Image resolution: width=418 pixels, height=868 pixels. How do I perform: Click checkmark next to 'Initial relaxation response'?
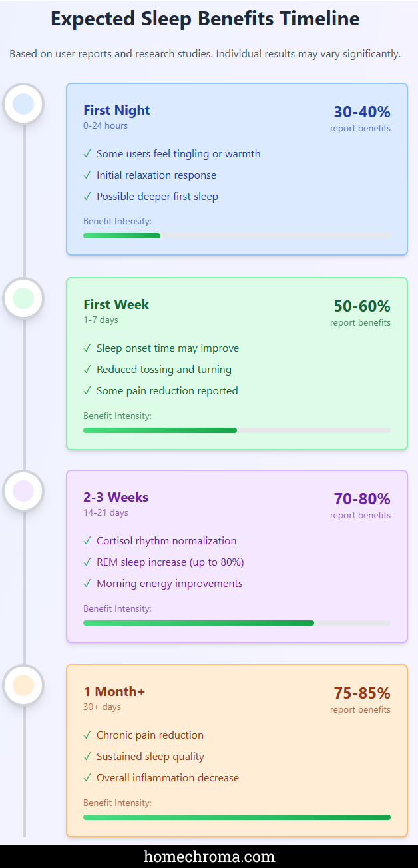87,175
